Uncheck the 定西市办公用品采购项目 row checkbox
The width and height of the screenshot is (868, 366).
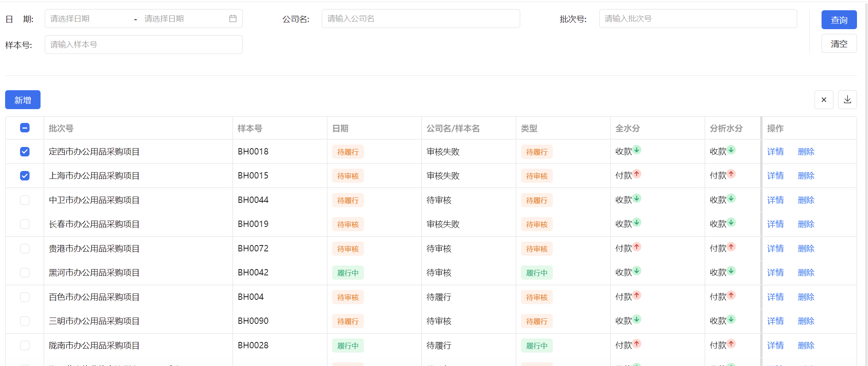(x=25, y=152)
